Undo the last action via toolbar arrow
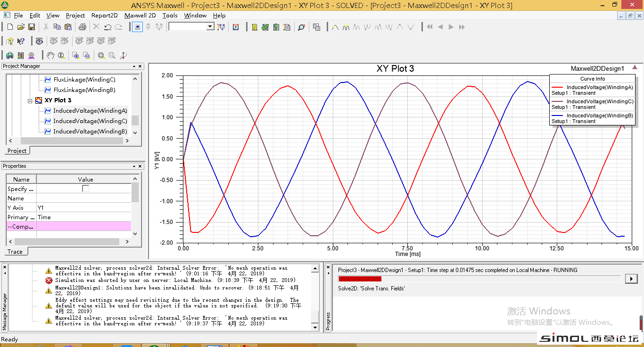Image resolution: width=644 pixels, height=347 pixels. pos(107,27)
